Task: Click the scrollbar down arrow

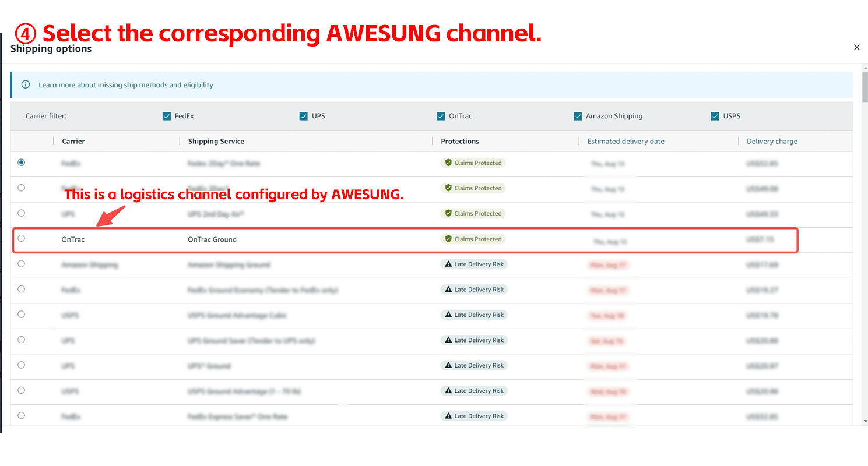Action: click(865, 421)
